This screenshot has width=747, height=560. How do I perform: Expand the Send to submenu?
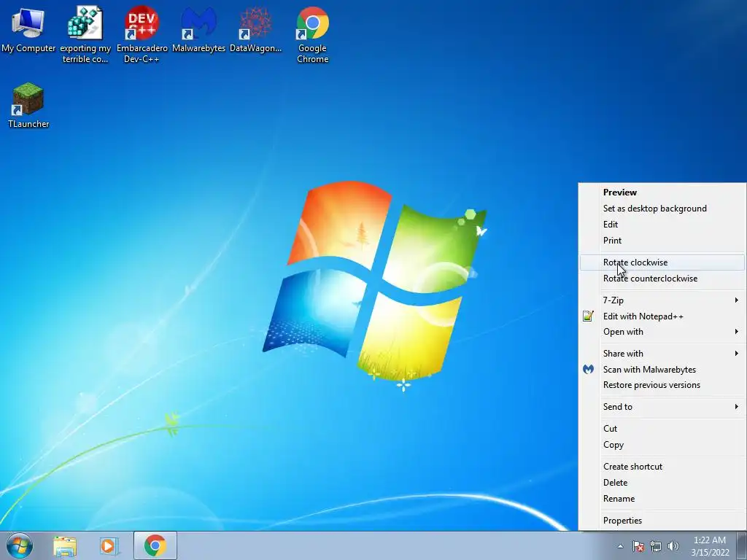point(662,407)
